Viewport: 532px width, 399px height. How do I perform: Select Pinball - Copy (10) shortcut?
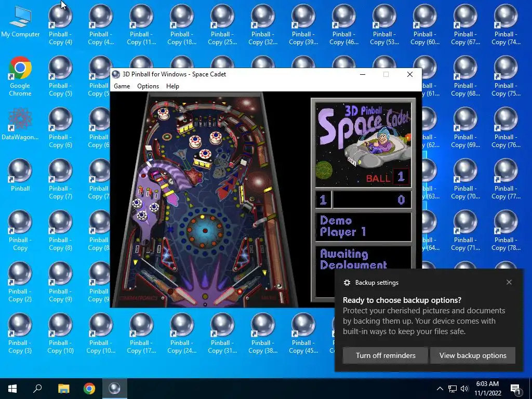(x=60, y=334)
